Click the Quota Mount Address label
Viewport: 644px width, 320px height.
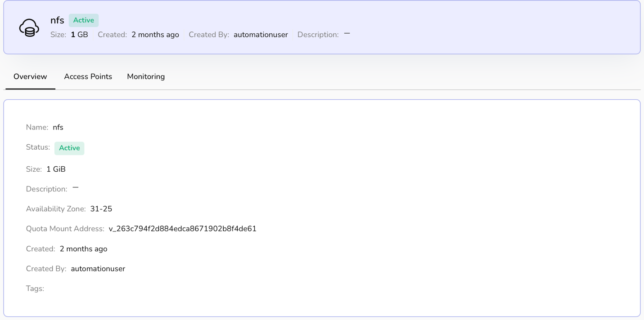click(65, 229)
